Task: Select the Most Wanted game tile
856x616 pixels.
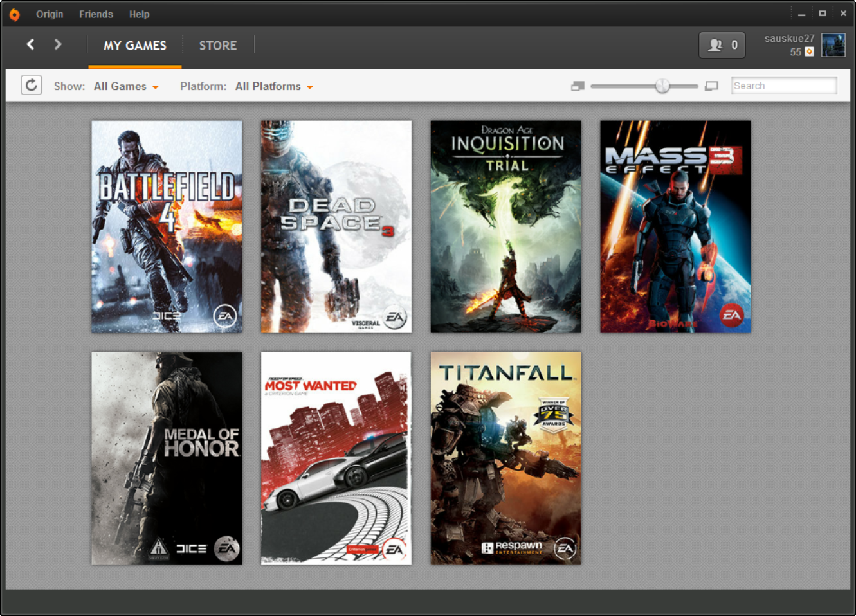Action: point(336,458)
